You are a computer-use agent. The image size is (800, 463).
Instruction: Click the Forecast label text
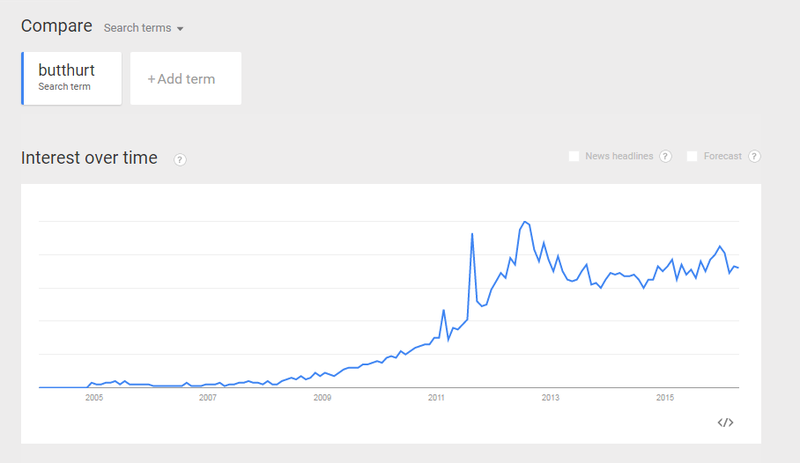click(x=722, y=156)
